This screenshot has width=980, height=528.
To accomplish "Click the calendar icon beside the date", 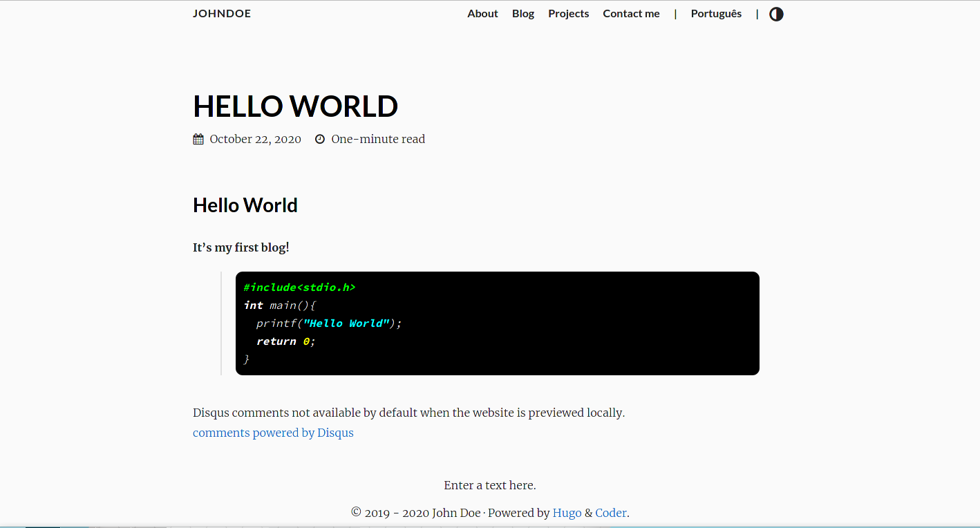I will click(x=198, y=139).
